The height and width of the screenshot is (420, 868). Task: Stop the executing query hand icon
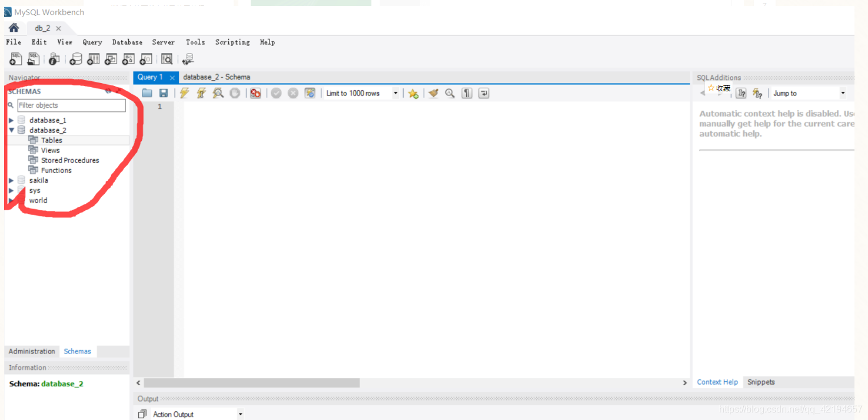pos(235,93)
